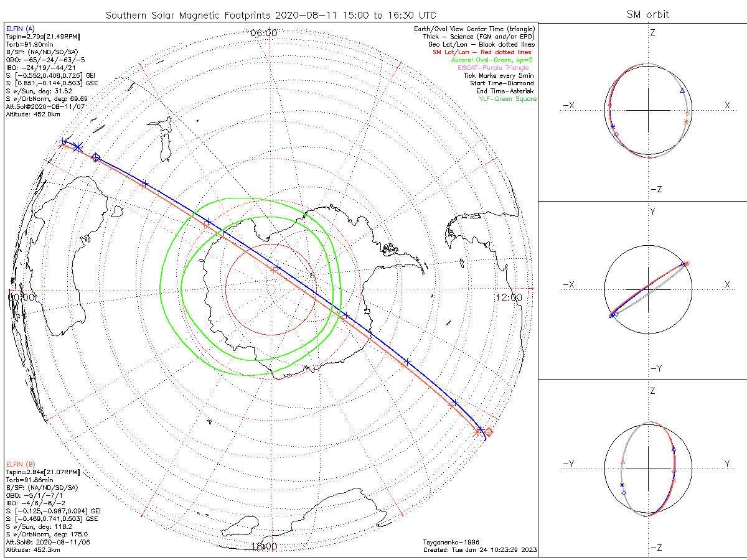
Task: Click the "SM orbit" heading
Action: 649,15
